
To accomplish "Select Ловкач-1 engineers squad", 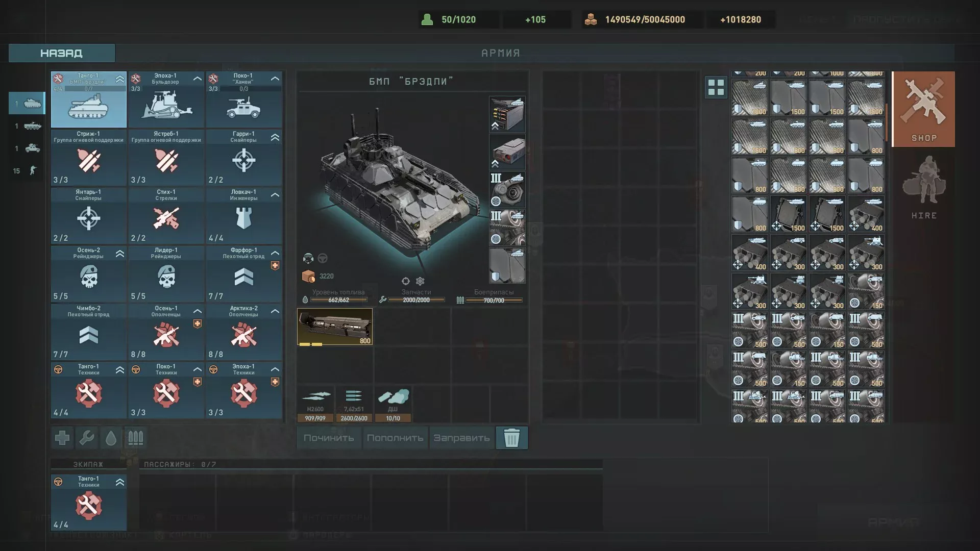I will coord(244,216).
